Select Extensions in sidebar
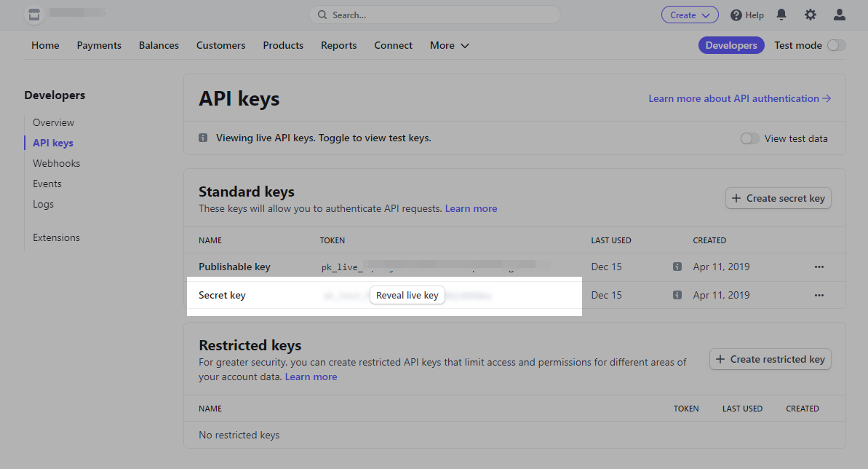 point(56,238)
